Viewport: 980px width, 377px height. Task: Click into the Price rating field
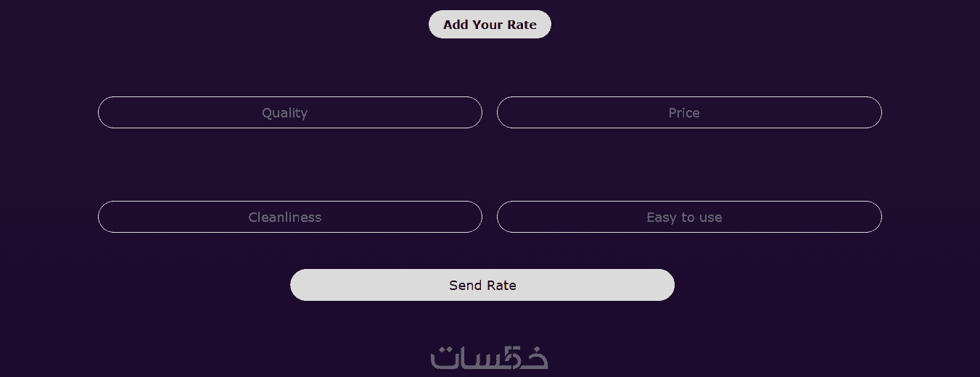click(x=688, y=112)
